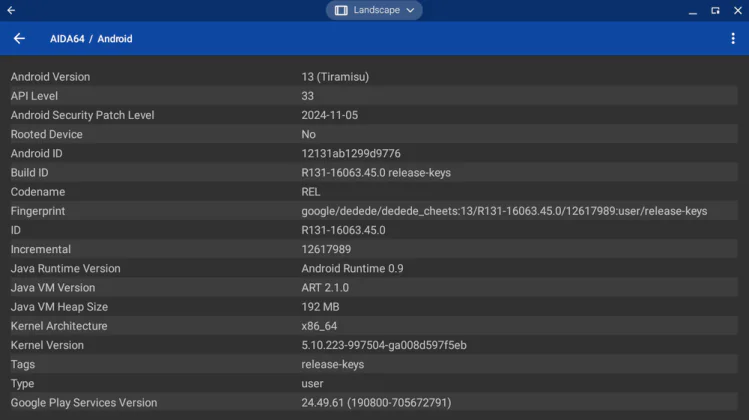
Task: Select architecture value x86_64
Action: pyautogui.click(x=319, y=326)
